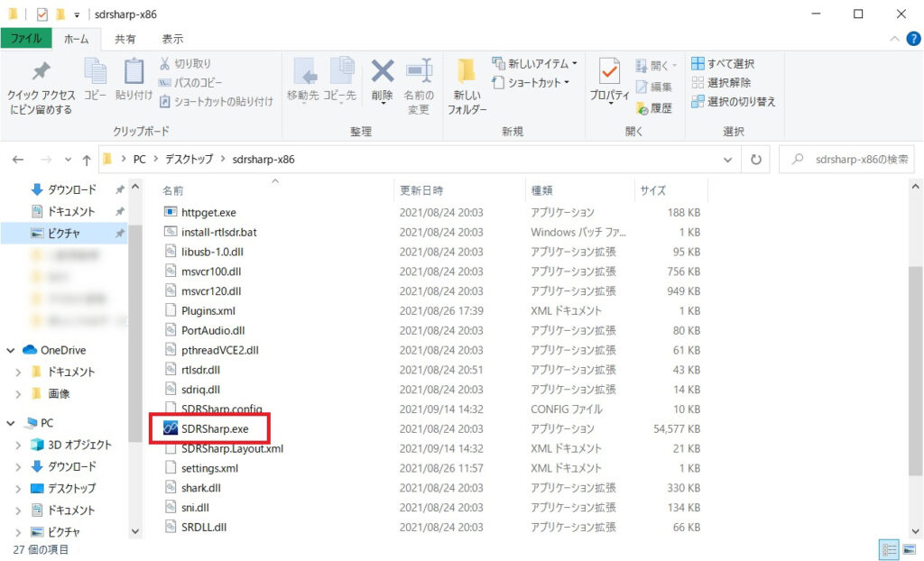Image resolution: width=924 pixels, height=561 pixels.
Task: Select the SDRSharp.exe file
Action: (215, 428)
